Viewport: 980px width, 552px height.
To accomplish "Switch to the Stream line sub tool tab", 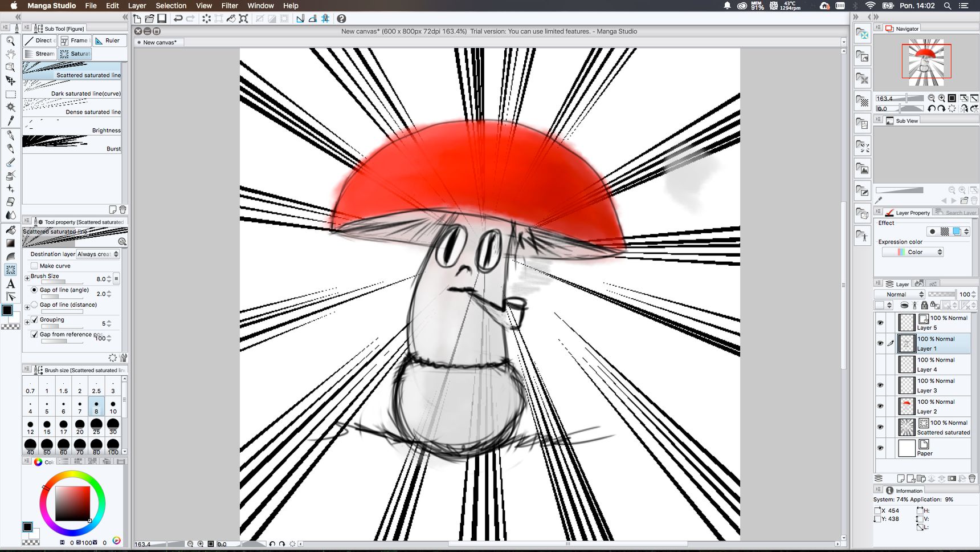I will click(x=39, y=54).
